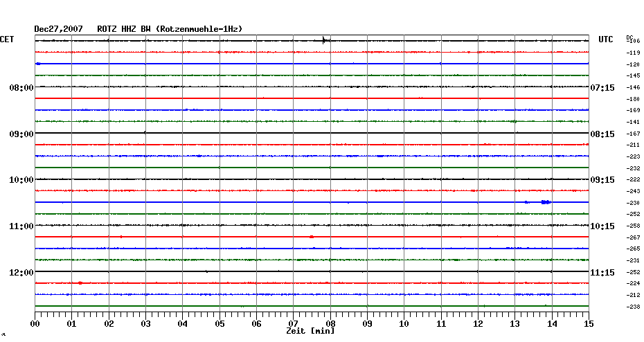Screen dimensions: 644x342
Task: Click minute tick label 00
Action: click(x=35, y=323)
